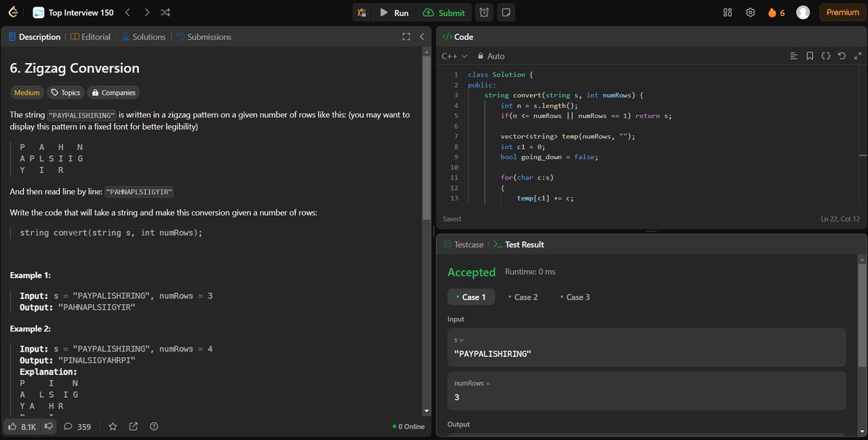This screenshot has width=868, height=440.
Task: Reset code with the undo arrow icon
Action: [x=840, y=55]
